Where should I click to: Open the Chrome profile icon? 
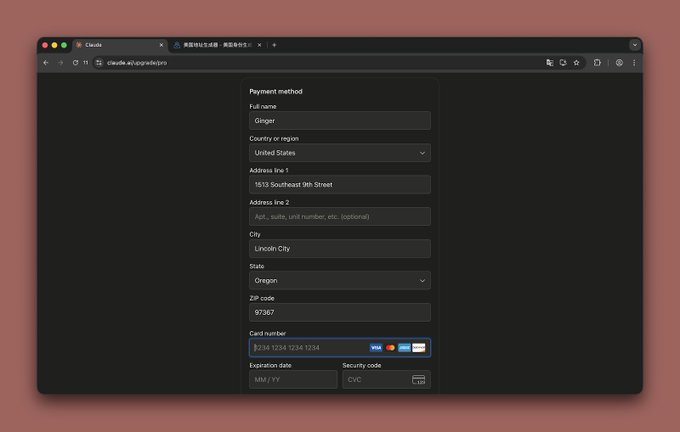click(619, 62)
